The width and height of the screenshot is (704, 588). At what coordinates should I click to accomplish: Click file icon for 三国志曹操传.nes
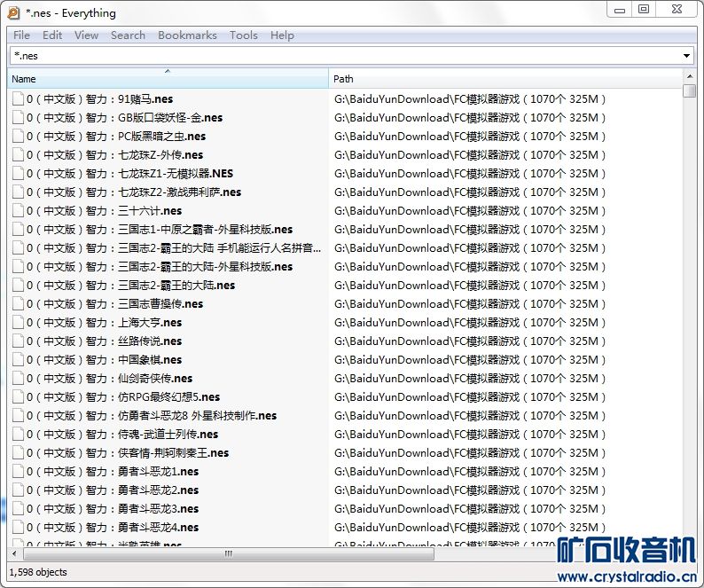[x=18, y=304]
